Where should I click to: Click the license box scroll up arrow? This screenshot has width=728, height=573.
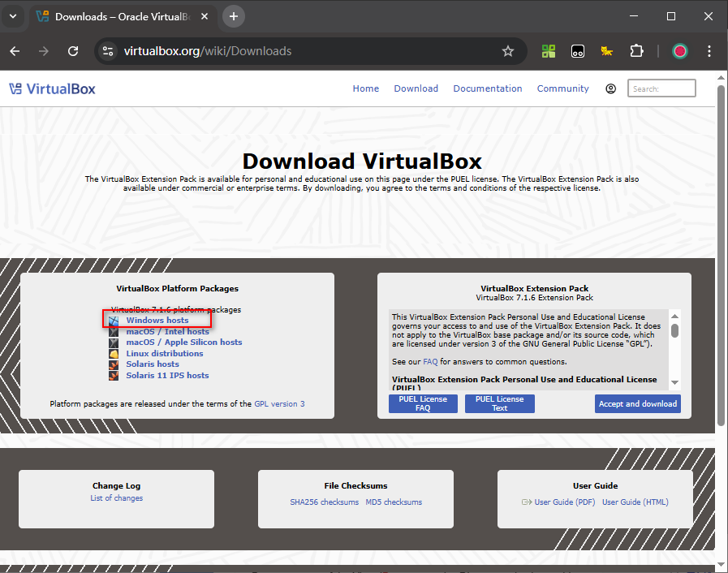(x=675, y=317)
